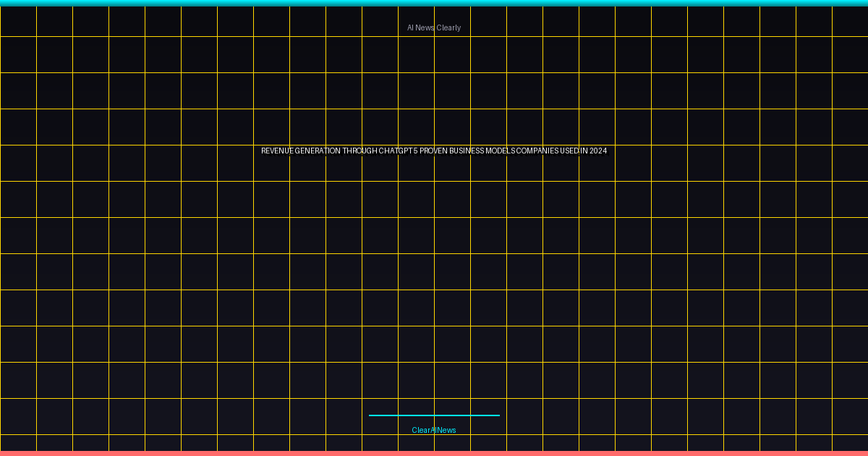The image size is (868, 456).
Task: Click the word "MODELS" in the headline
Action: (500, 151)
